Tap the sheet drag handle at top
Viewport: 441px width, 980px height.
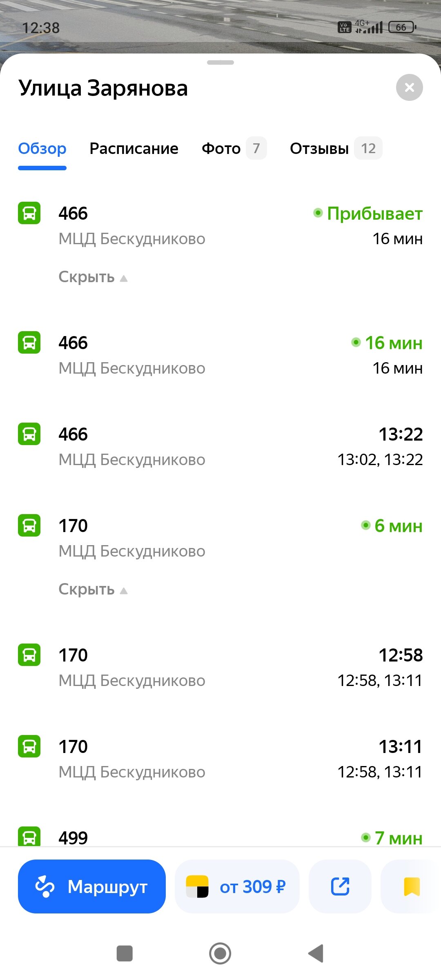[220, 62]
